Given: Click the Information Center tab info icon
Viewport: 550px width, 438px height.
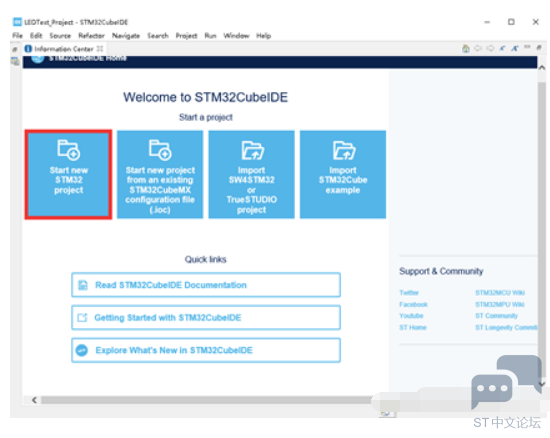Looking at the screenshot, I should pyautogui.click(x=28, y=49).
